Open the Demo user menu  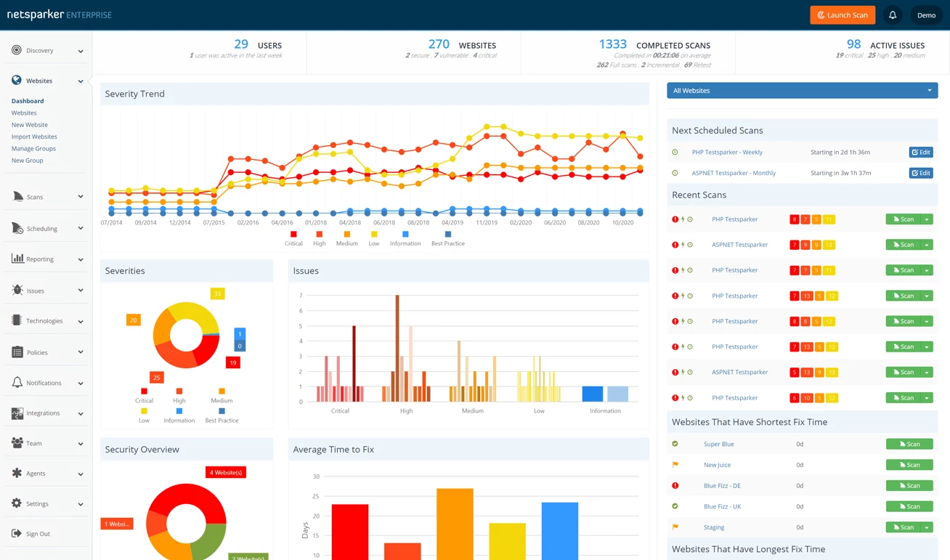tap(926, 15)
